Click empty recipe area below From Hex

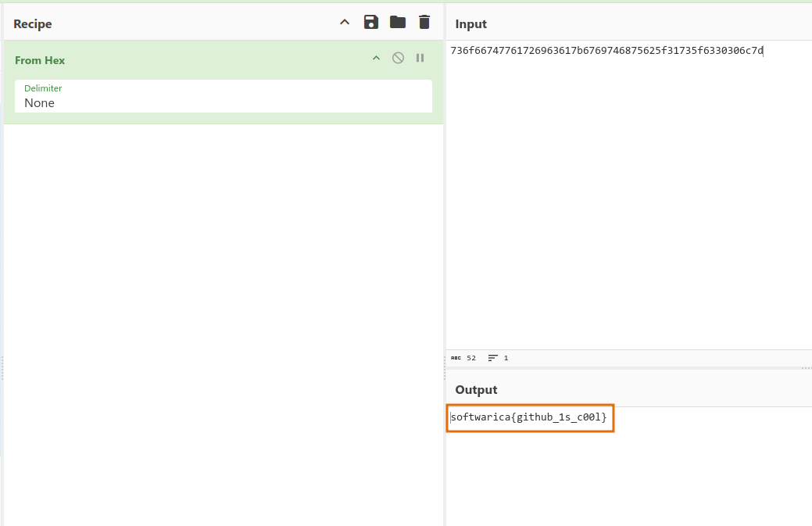pyautogui.click(x=223, y=313)
